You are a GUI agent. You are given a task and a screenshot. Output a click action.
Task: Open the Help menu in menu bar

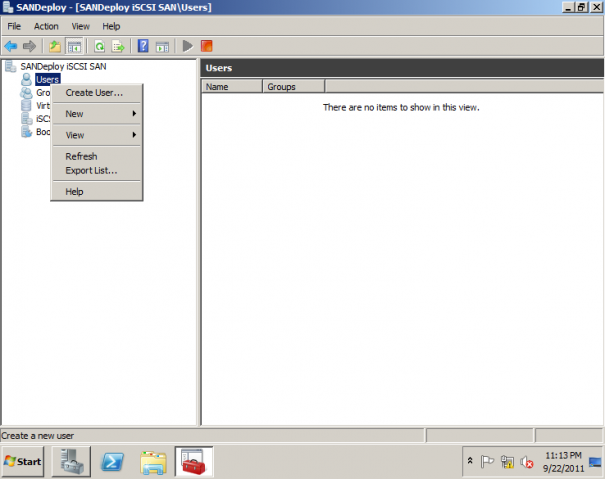[x=111, y=26]
